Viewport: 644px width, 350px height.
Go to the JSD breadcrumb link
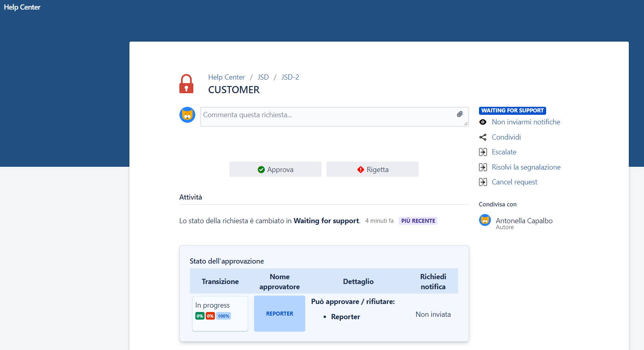tap(263, 77)
